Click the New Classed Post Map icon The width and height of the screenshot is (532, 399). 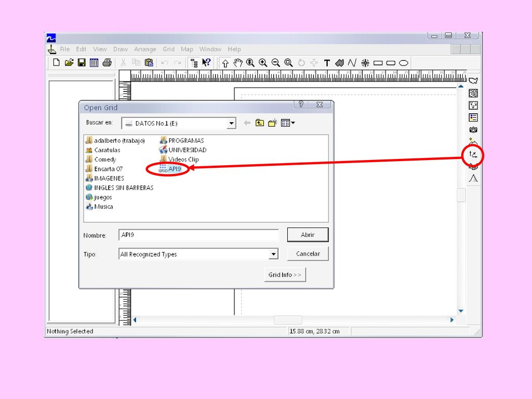(x=473, y=117)
